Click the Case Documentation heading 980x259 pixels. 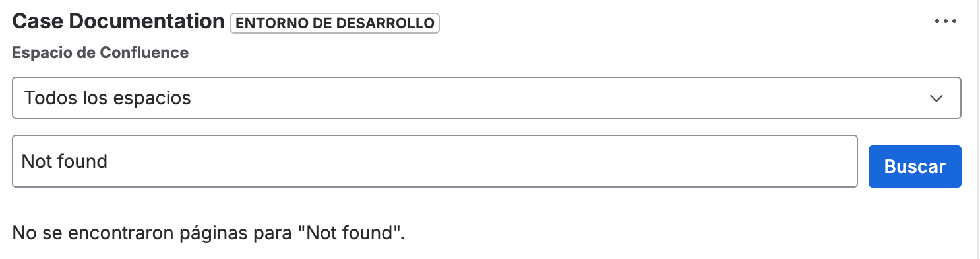click(x=119, y=21)
